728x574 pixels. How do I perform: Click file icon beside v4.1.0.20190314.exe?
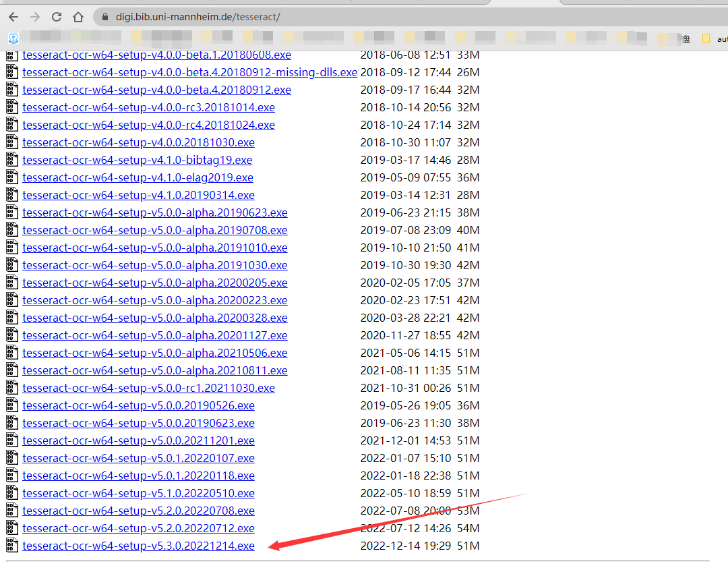click(x=12, y=194)
